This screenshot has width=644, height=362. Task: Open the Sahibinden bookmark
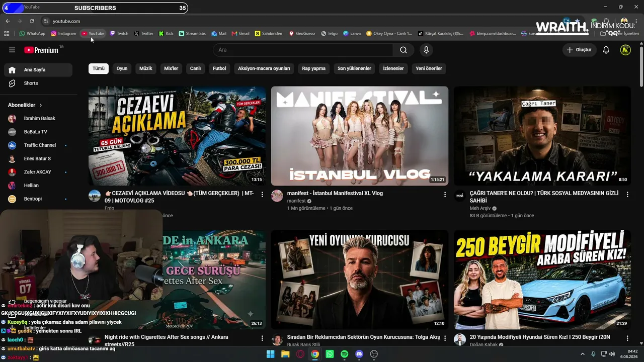click(269, 34)
